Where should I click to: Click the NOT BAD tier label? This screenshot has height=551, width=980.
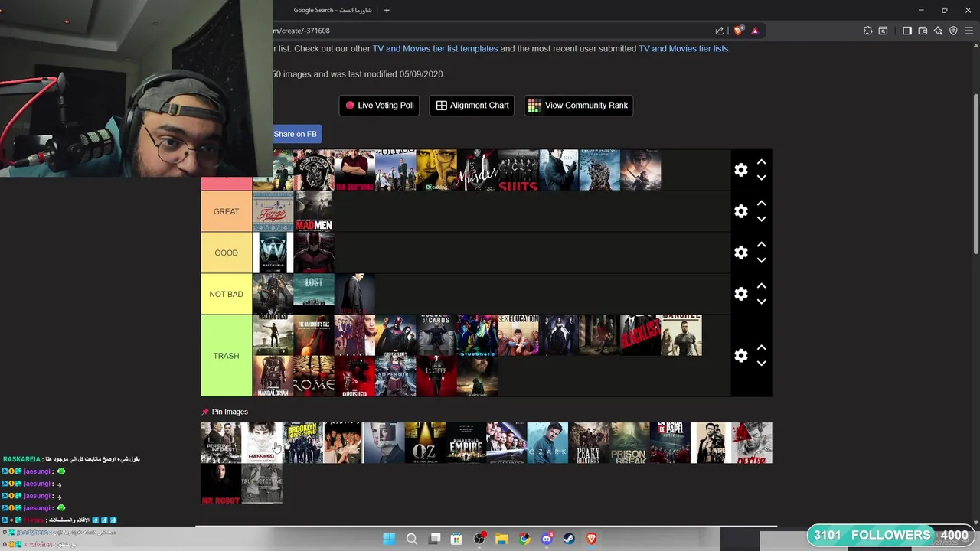tap(226, 294)
